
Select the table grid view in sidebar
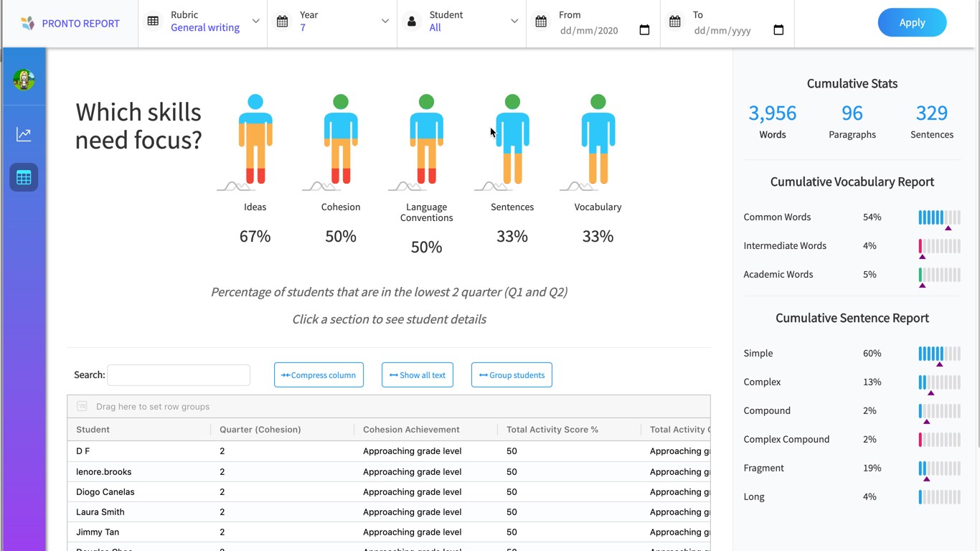(x=24, y=177)
